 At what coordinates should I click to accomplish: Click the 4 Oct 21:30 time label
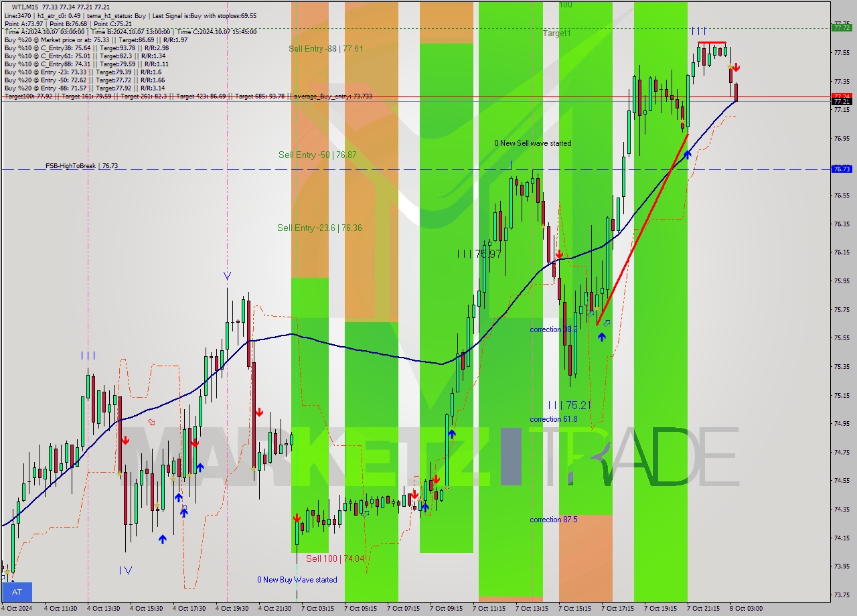click(x=275, y=609)
